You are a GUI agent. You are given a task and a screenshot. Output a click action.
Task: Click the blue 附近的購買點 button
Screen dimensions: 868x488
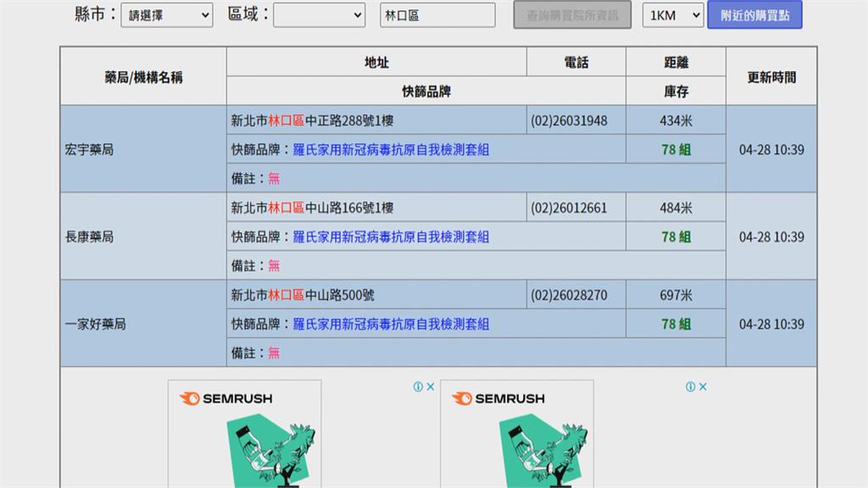point(754,15)
